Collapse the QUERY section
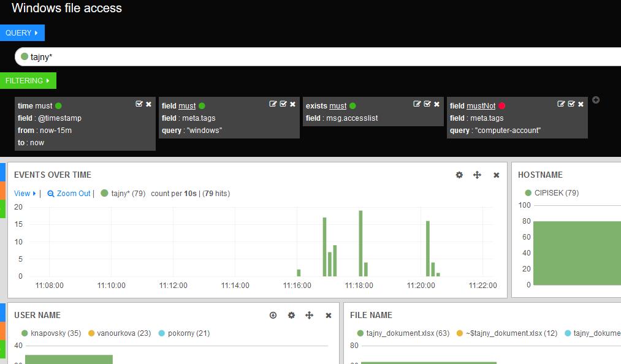Viewport: 621px width, 364px height. point(22,33)
